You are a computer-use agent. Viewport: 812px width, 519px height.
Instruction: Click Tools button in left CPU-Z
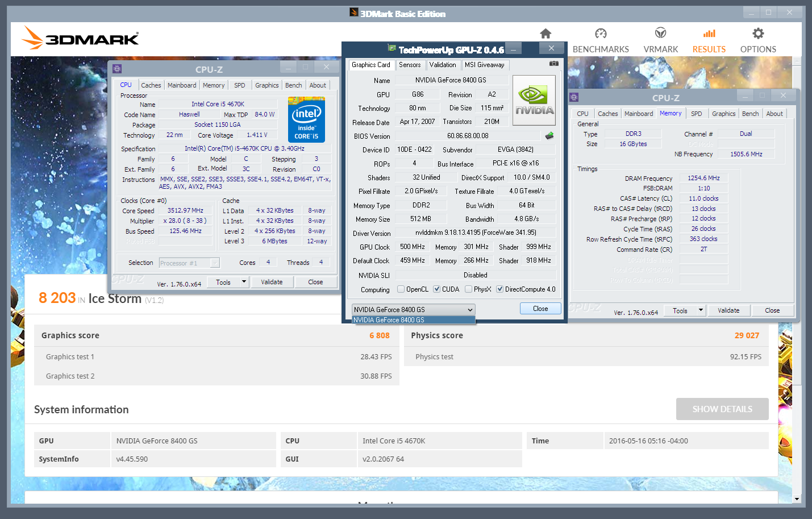pos(223,282)
